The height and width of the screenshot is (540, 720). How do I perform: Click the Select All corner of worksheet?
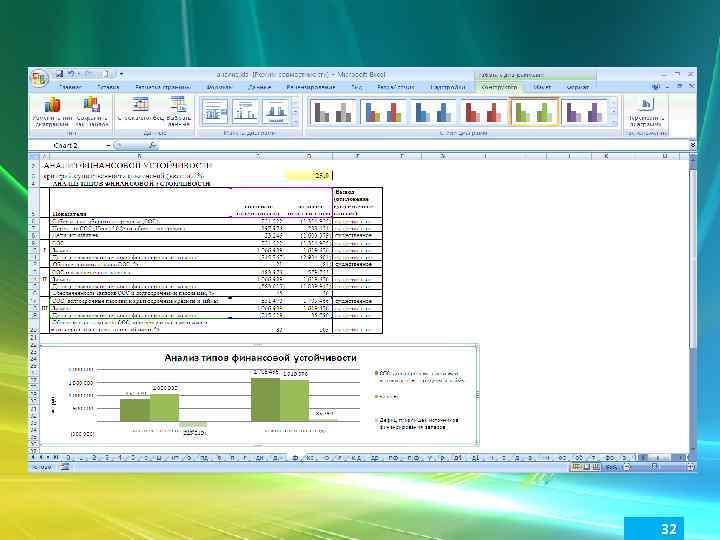(x=35, y=157)
